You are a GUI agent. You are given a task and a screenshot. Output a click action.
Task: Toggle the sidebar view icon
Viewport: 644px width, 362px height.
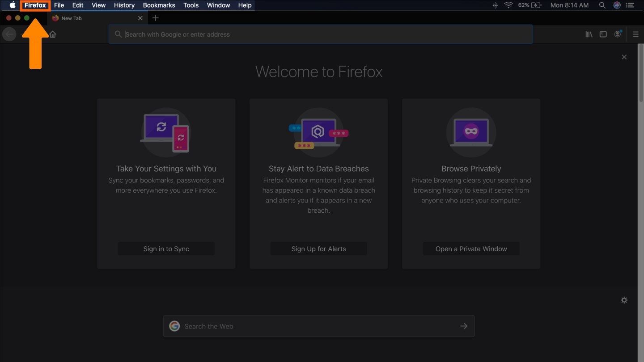[x=603, y=34]
